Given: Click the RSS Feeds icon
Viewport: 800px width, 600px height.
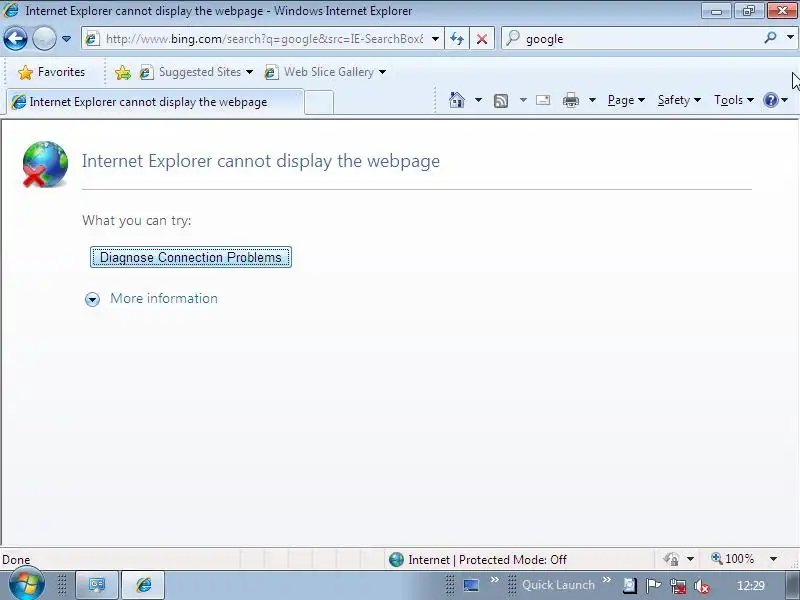Looking at the screenshot, I should [x=501, y=101].
